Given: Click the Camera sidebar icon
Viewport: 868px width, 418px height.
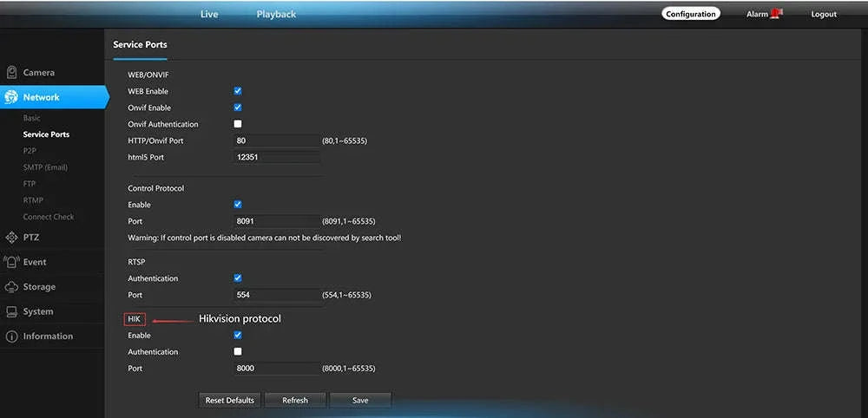Looking at the screenshot, I should click(x=11, y=73).
